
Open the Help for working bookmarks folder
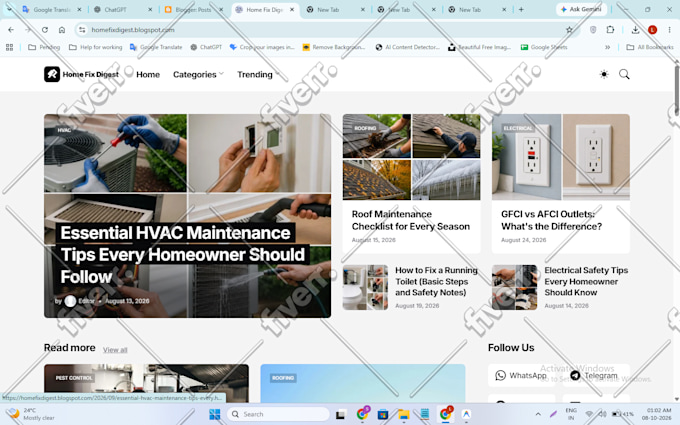(x=96, y=47)
